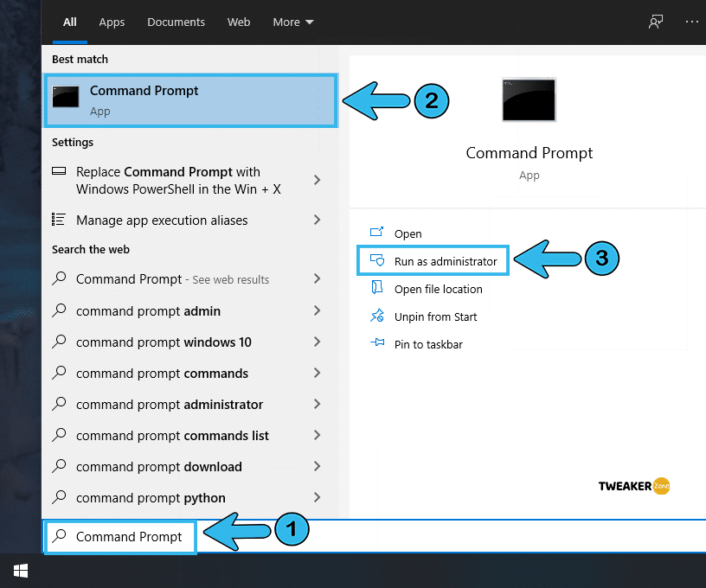Select 'command prompt windows 10' suggestion
Image resolution: width=706 pixels, height=588 pixels.
191,342
